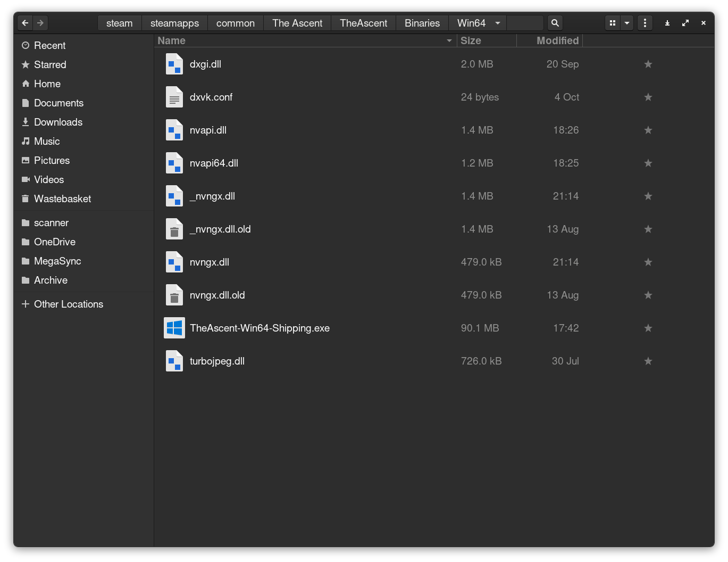Star the _nvngx.dll file
Screen dimensions: 728x562
pyautogui.click(x=648, y=196)
